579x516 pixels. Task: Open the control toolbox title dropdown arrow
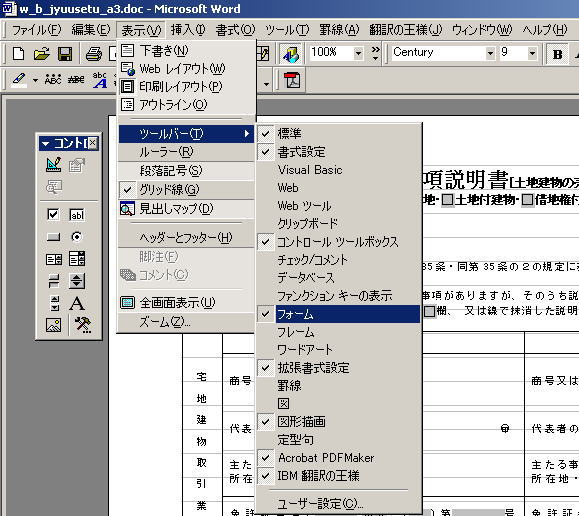[x=45, y=144]
